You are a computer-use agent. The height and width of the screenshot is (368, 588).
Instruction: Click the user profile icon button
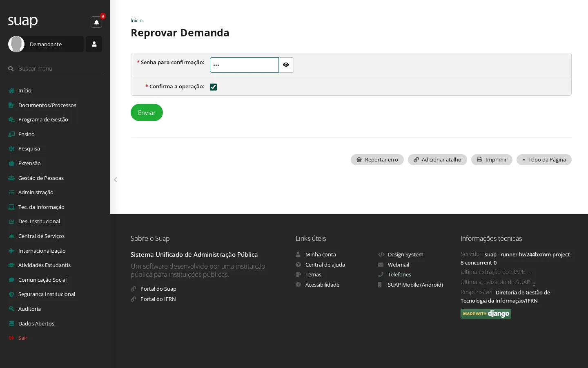click(x=94, y=44)
